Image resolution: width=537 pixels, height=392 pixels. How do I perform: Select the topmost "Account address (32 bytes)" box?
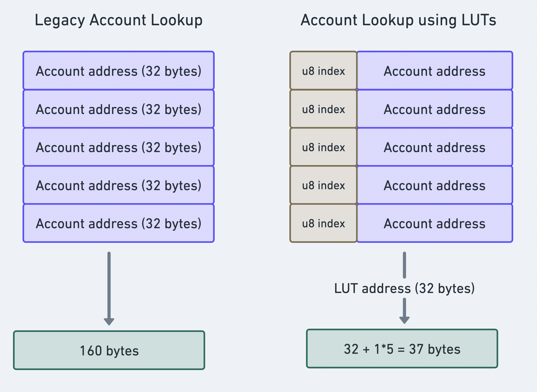[118, 71]
